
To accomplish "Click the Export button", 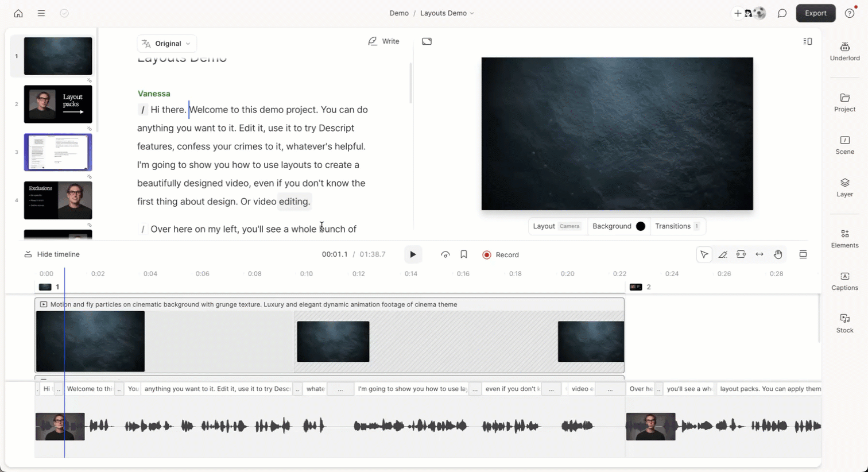I will 815,13.
